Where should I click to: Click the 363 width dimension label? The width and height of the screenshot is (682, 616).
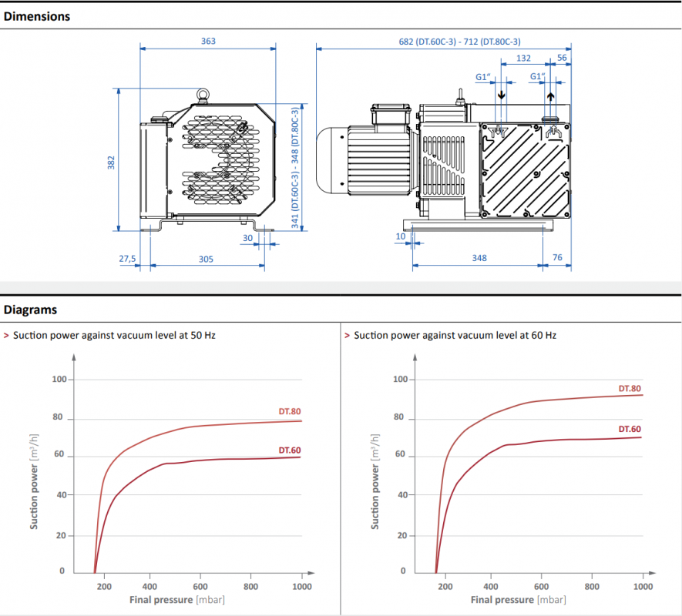(208, 41)
